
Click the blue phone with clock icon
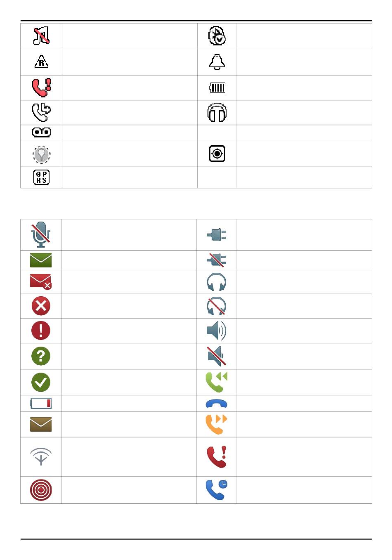point(217,490)
